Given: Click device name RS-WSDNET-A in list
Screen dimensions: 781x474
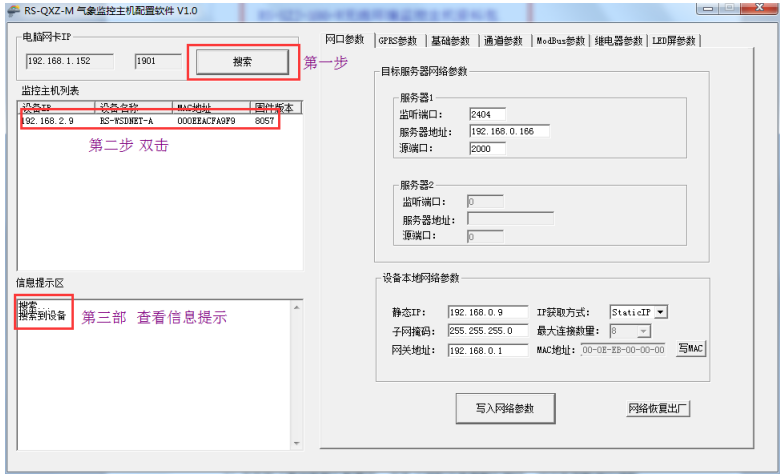Looking at the screenshot, I should click(x=126, y=121).
